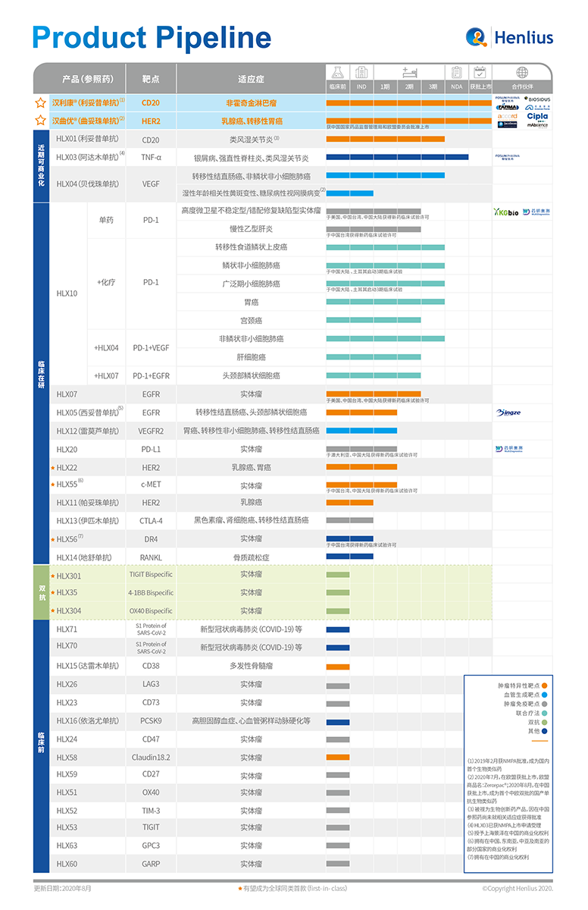Click the Cipla partner logo
This screenshot has width=588, height=910.
537,116
